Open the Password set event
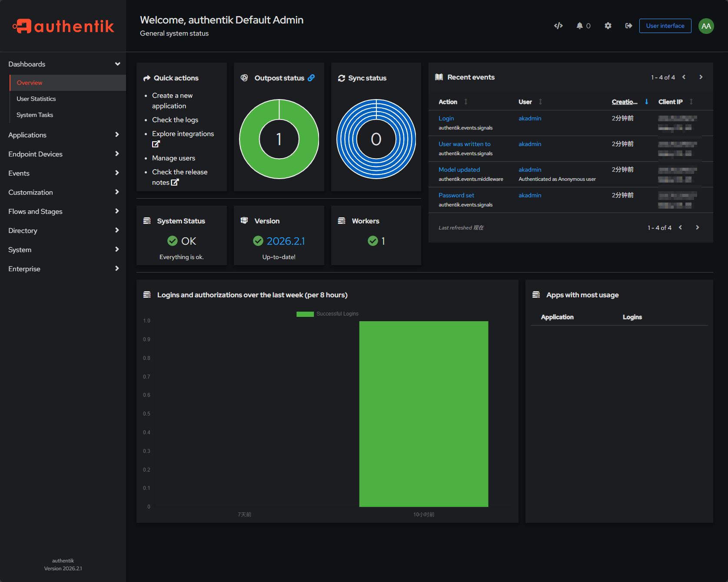728x582 pixels. [456, 195]
